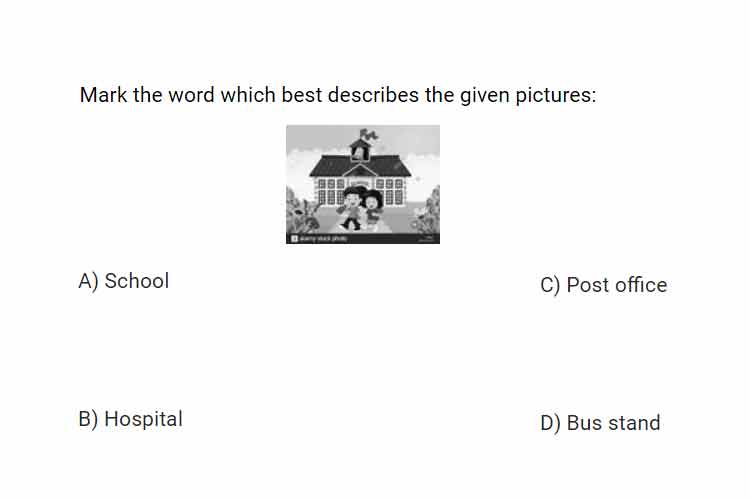Click the two cartoon children in the picture
This screenshot has width=750, height=500.
pos(362,207)
